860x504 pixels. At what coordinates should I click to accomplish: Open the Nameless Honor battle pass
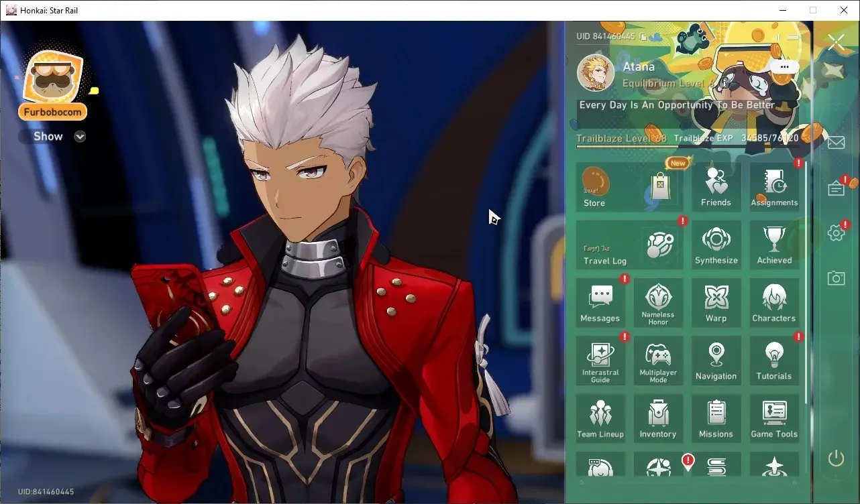point(658,303)
